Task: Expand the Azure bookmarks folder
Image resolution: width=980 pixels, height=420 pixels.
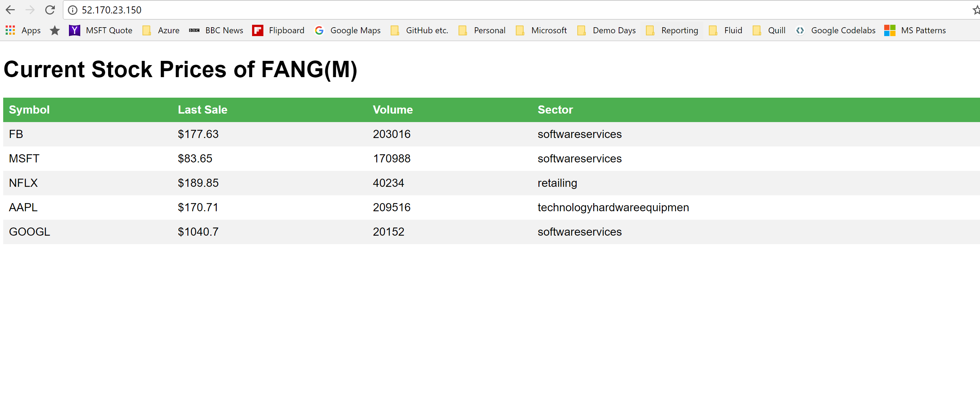Action: 161,30
